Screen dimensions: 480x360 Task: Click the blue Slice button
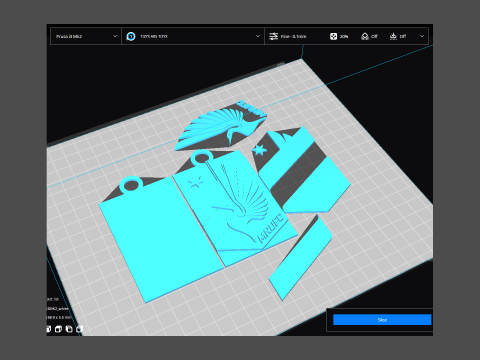coord(382,320)
